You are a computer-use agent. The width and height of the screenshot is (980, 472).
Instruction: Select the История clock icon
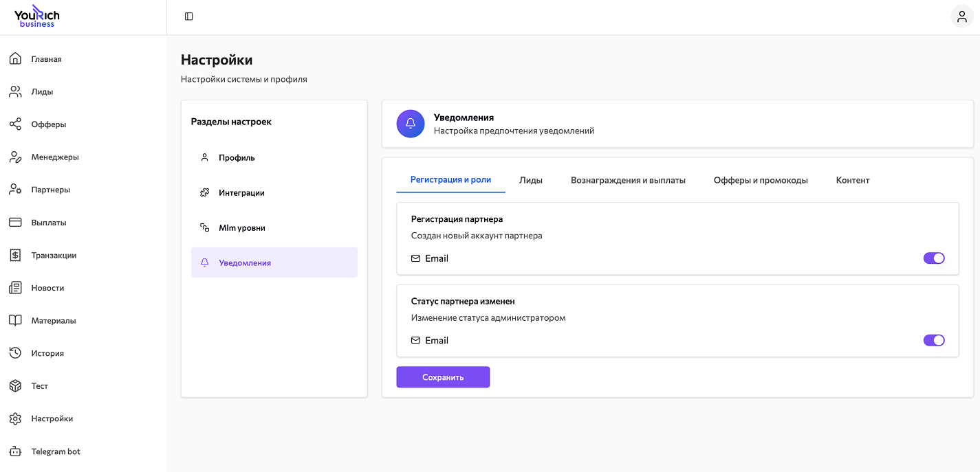(x=15, y=352)
